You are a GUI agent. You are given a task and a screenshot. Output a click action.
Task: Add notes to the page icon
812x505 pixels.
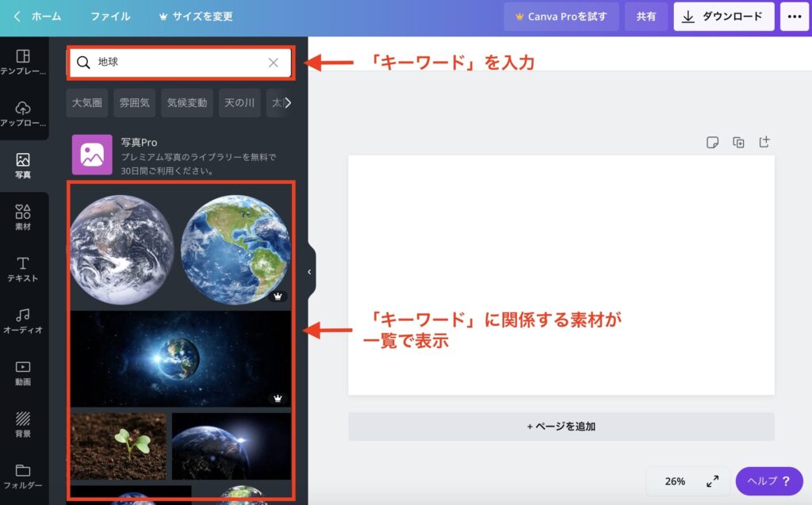tap(713, 143)
